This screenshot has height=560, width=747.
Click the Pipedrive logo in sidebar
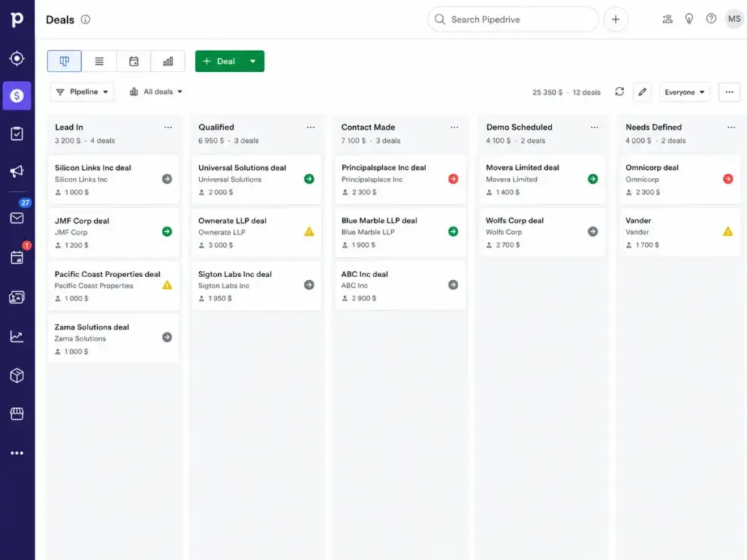click(x=17, y=19)
